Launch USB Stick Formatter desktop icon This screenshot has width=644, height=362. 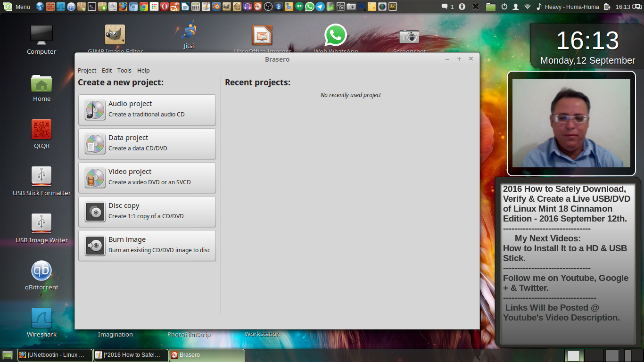41,181
